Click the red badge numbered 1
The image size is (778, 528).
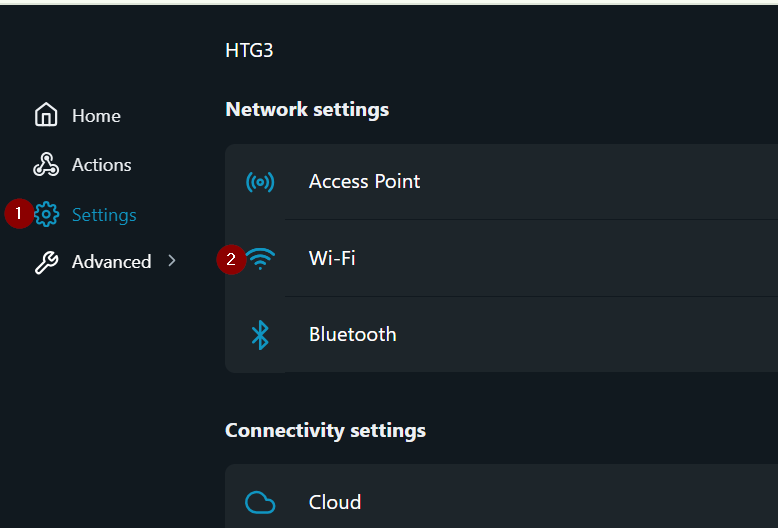pyautogui.click(x=18, y=214)
